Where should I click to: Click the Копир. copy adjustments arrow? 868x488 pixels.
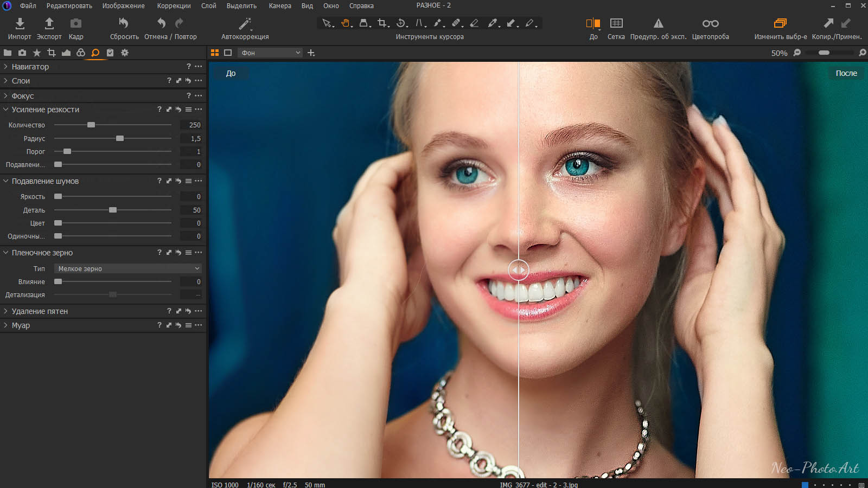[828, 23]
